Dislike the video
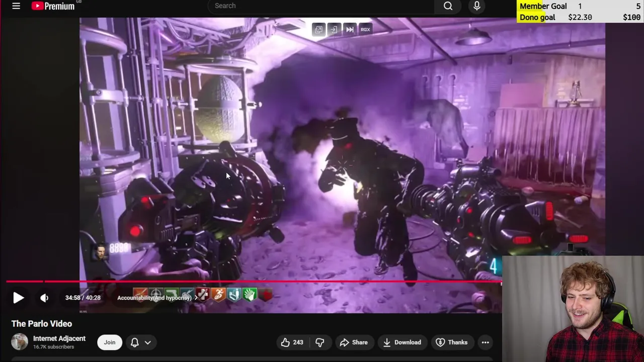This screenshot has height=362, width=644. pyautogui.click(x=320, y=342)
